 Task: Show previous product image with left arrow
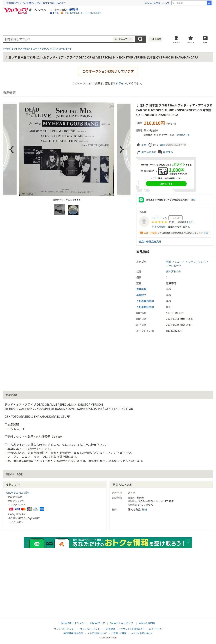12,149
